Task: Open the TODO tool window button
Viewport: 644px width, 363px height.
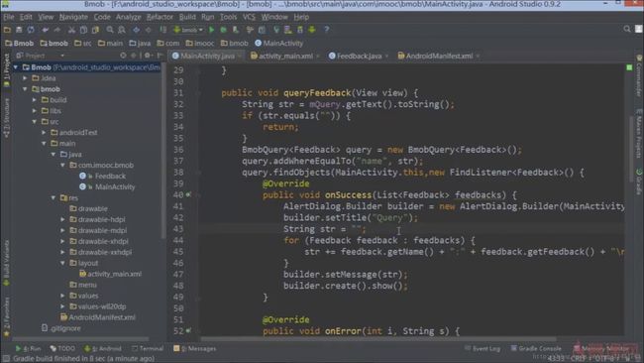Action: tap(62, 348)
